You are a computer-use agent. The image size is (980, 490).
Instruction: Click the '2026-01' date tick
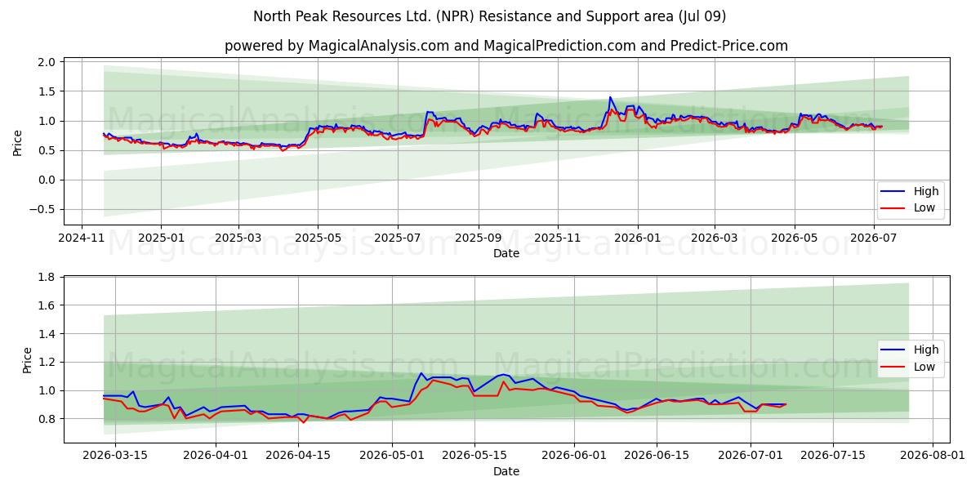[638, 238]
